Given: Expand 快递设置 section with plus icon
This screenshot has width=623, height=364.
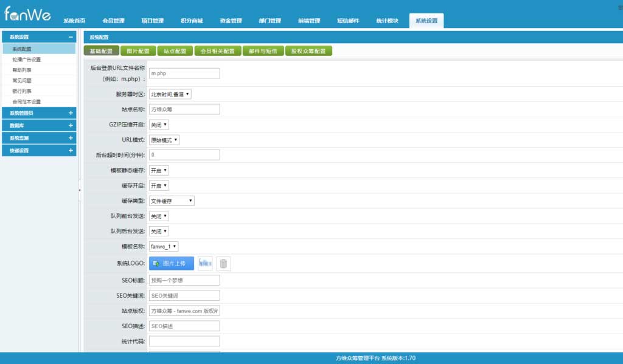Looking at the screenshot, I should (71, 151).
